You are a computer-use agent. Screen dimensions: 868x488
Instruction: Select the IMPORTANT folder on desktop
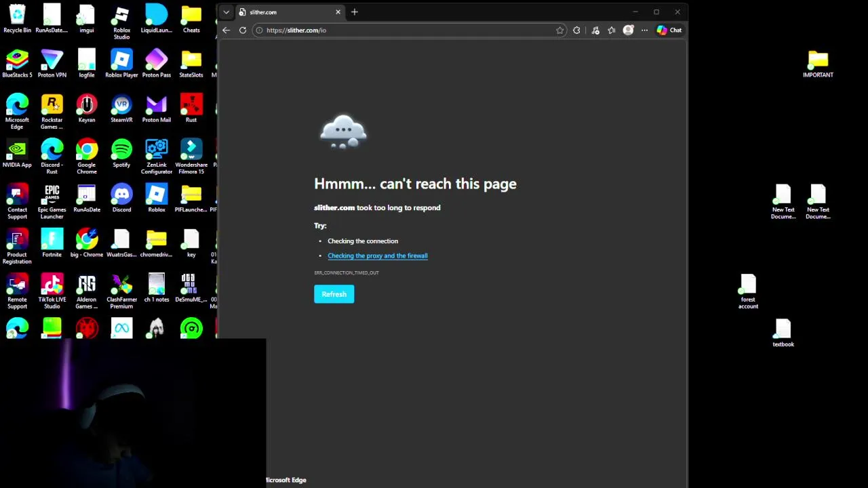818,64
